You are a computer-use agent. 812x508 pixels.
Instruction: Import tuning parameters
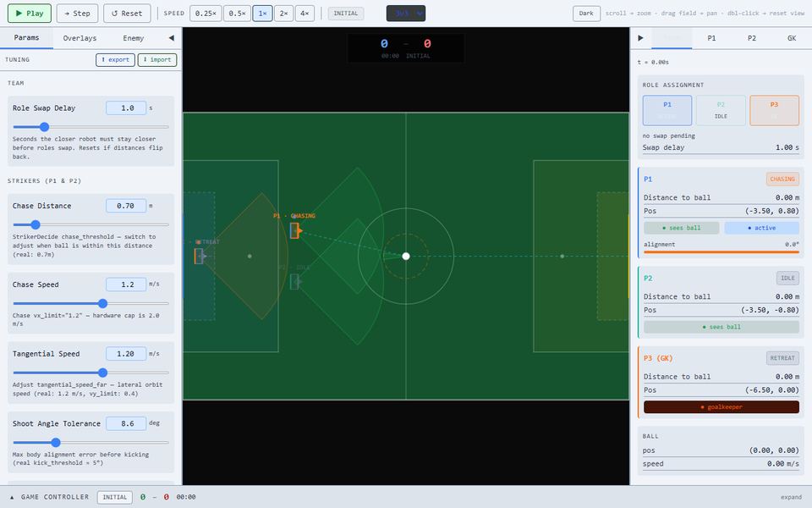tap(157, 59)
